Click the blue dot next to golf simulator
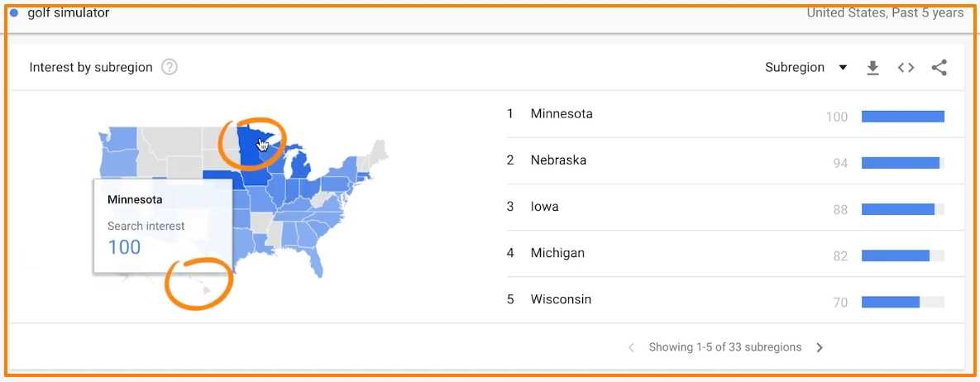This screenshot has height=382, width=980. tap(14, 13)
